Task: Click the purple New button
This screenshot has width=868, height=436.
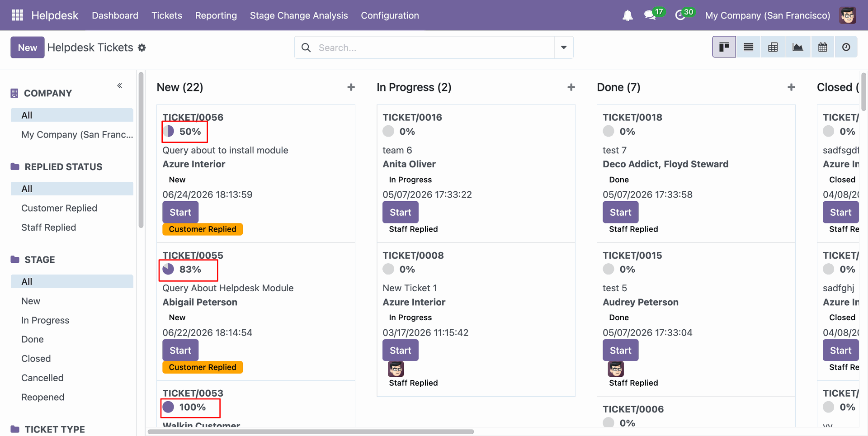Action: point(28,47)
